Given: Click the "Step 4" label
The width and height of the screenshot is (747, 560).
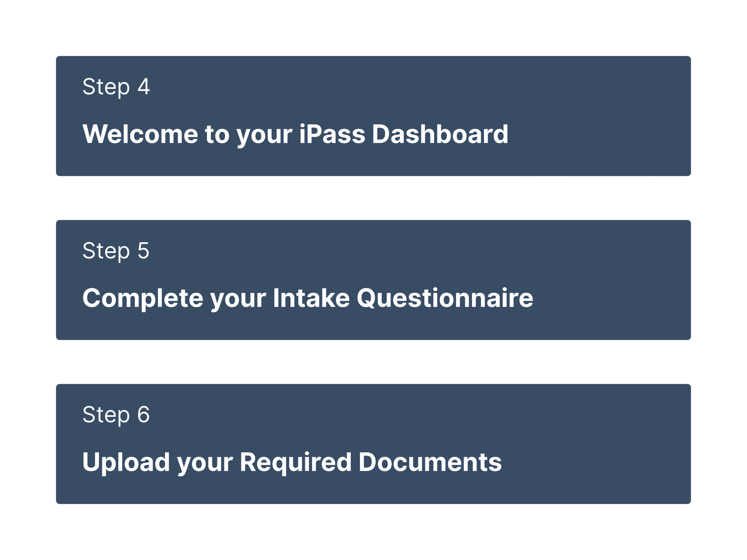Looking at the screenshot, I should (x=116, y=87).
